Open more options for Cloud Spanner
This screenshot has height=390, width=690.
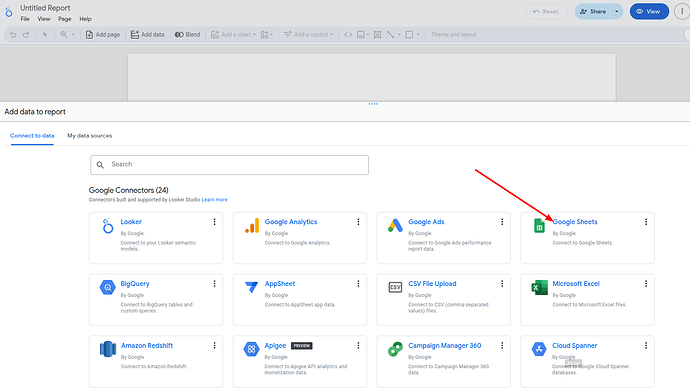tap(646, 346)
